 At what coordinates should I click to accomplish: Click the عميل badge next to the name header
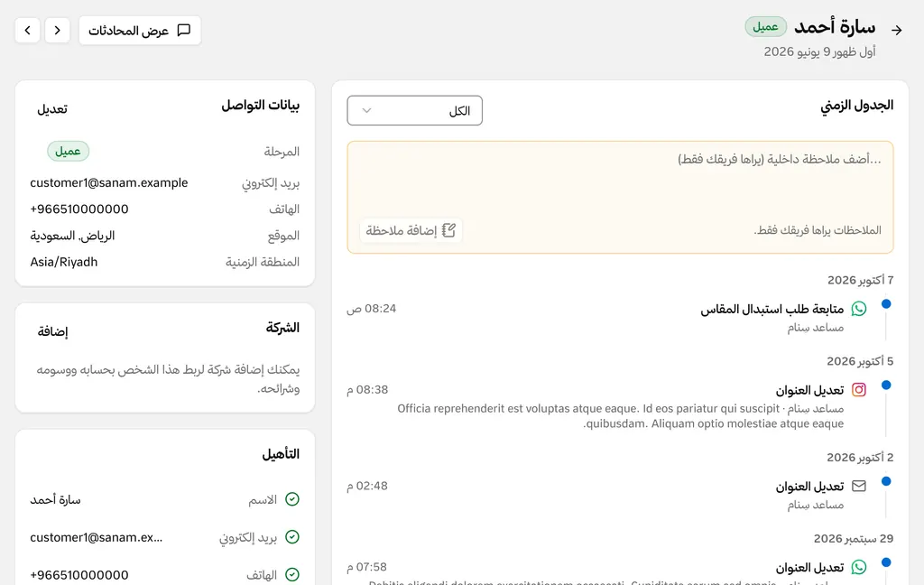[x=765, y=26]
